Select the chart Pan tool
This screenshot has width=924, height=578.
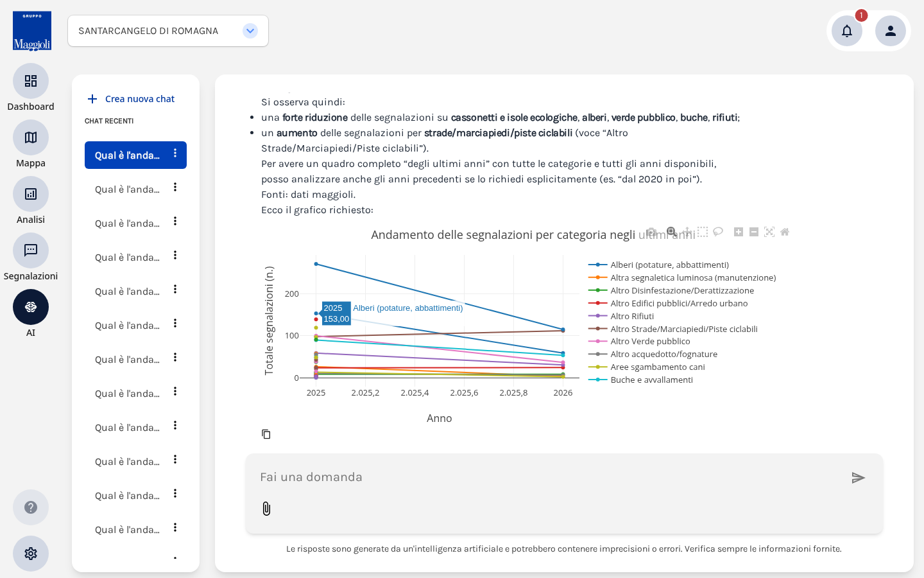click(687, 232)
